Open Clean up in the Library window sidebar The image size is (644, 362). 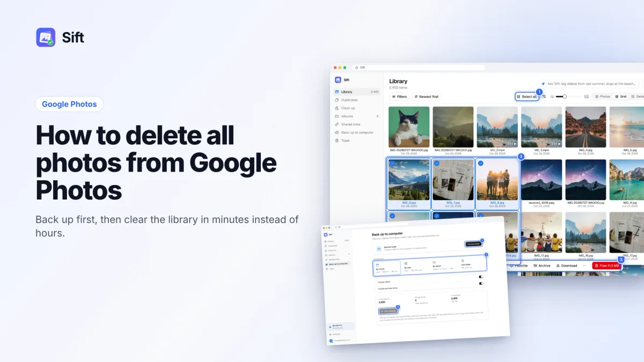356,108
